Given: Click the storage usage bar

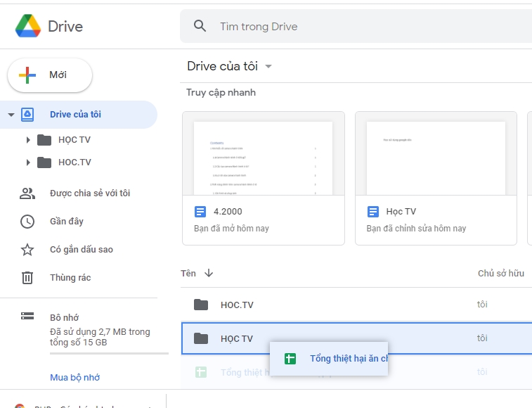Looking at the screenshot, I should (x=109, y=354).
